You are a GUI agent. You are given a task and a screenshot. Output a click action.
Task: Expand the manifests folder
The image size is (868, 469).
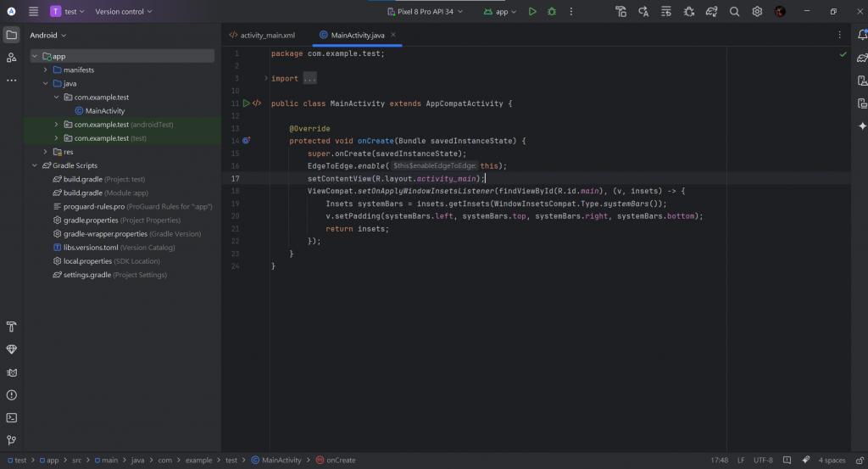[45, 70]
